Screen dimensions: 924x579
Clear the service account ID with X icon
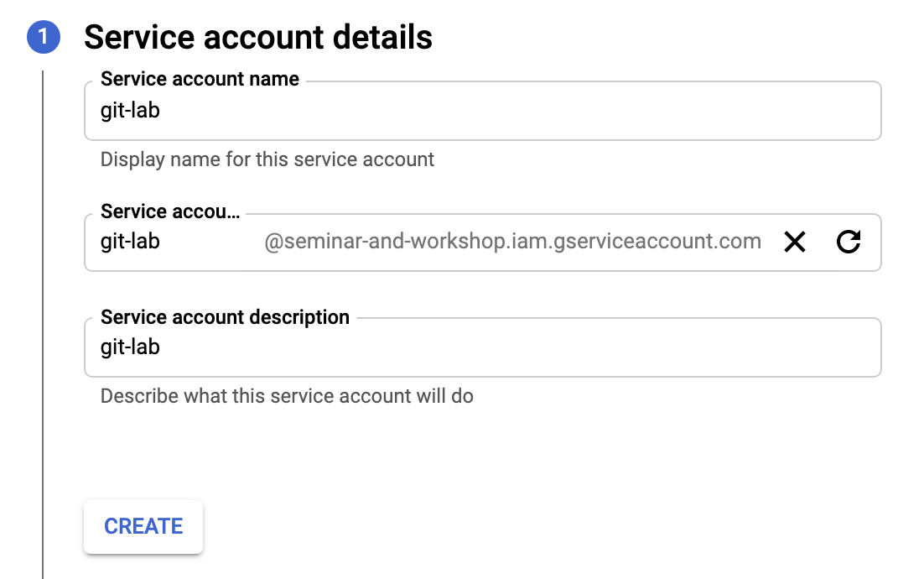[794, 243]
